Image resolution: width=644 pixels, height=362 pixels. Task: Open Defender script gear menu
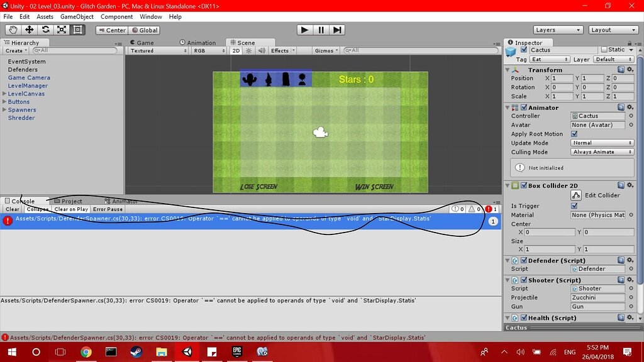pos(630,260)
